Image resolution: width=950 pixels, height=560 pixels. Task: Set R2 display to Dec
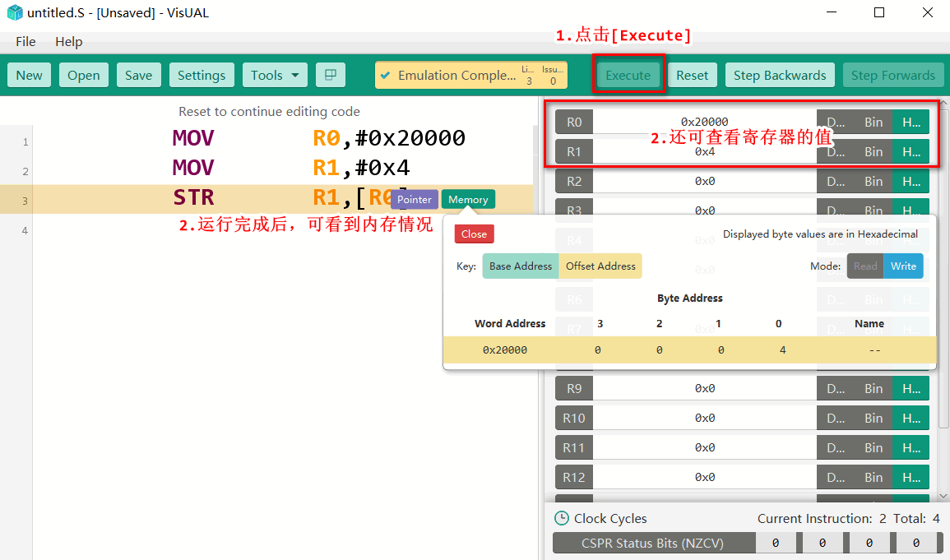click(x=836, y=181)
